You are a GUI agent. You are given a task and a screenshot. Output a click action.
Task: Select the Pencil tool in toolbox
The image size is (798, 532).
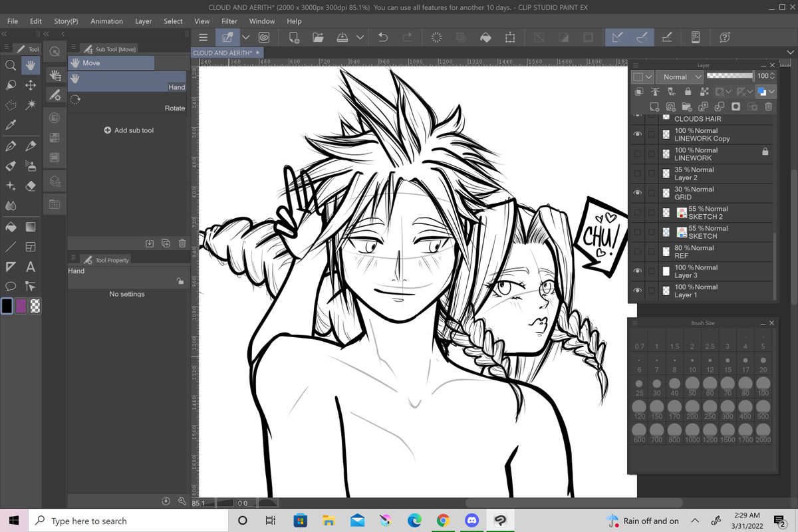coord(31,146)
